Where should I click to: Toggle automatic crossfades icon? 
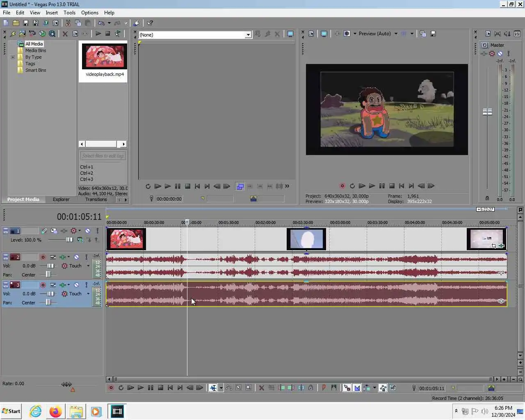click(x=357, y=388)
